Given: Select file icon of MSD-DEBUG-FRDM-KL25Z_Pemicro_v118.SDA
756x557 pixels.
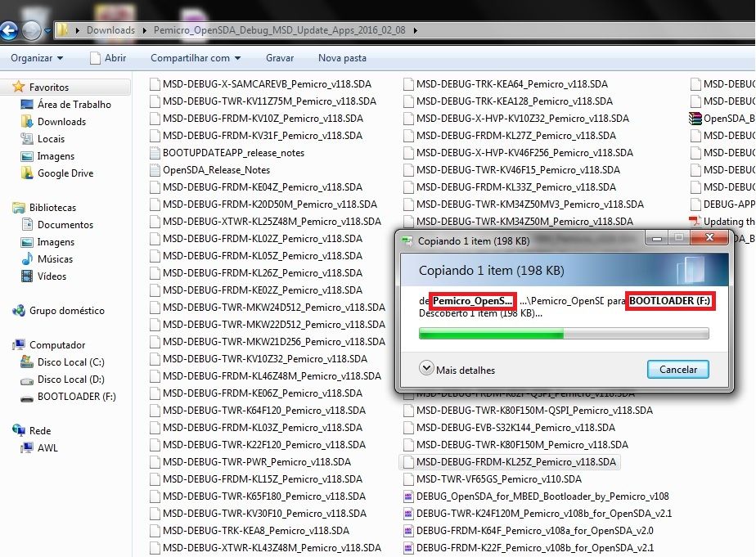Looking at the screenshot, I should [408, 462].
